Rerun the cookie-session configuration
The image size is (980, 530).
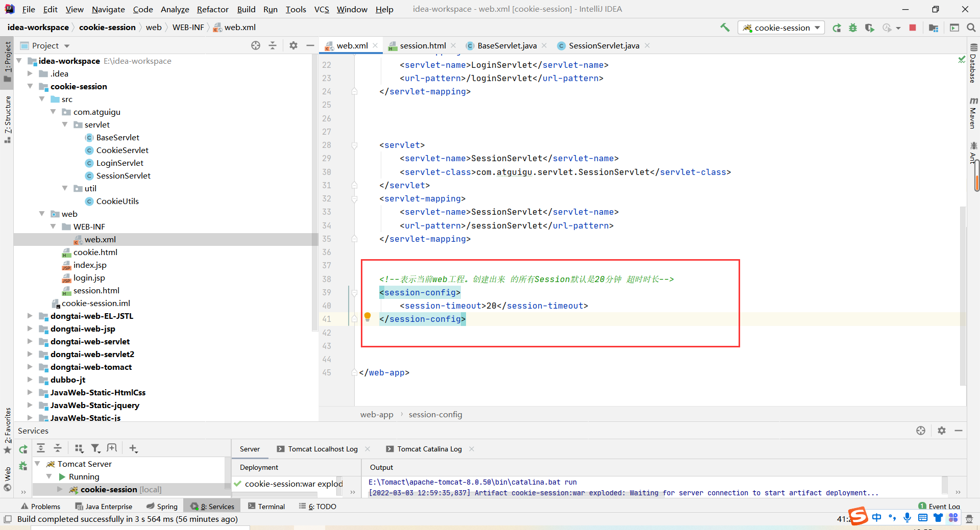837,28
